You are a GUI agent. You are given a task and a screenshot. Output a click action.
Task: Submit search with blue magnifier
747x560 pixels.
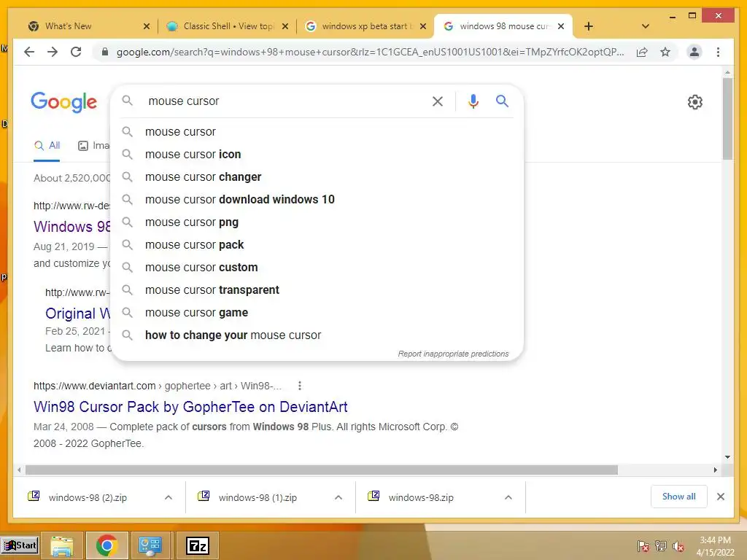pos(502,101)
